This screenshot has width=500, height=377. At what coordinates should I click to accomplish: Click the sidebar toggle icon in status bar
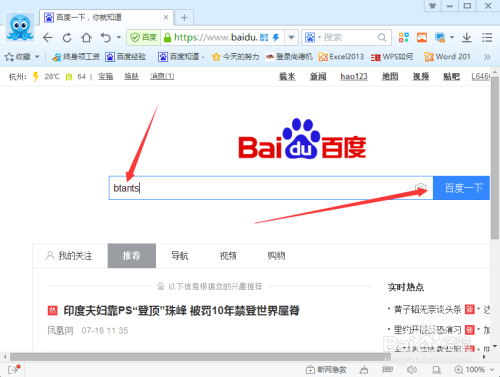[x=13, y=369]
